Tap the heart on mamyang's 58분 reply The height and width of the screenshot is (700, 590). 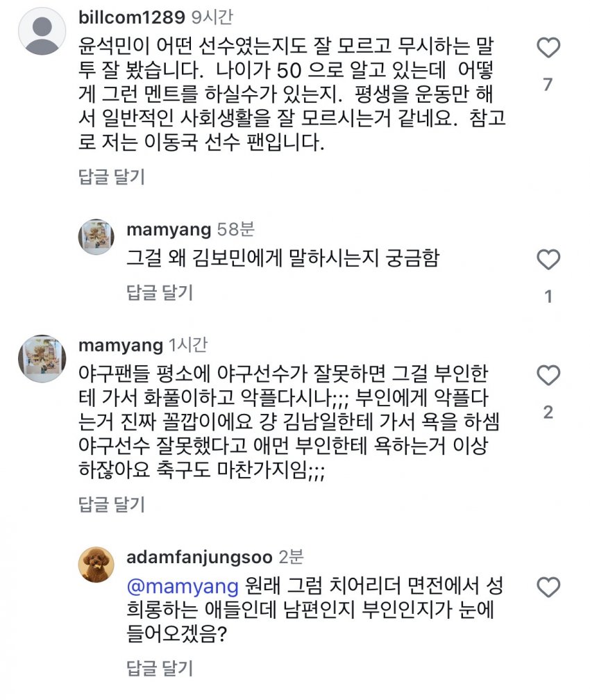548,260
